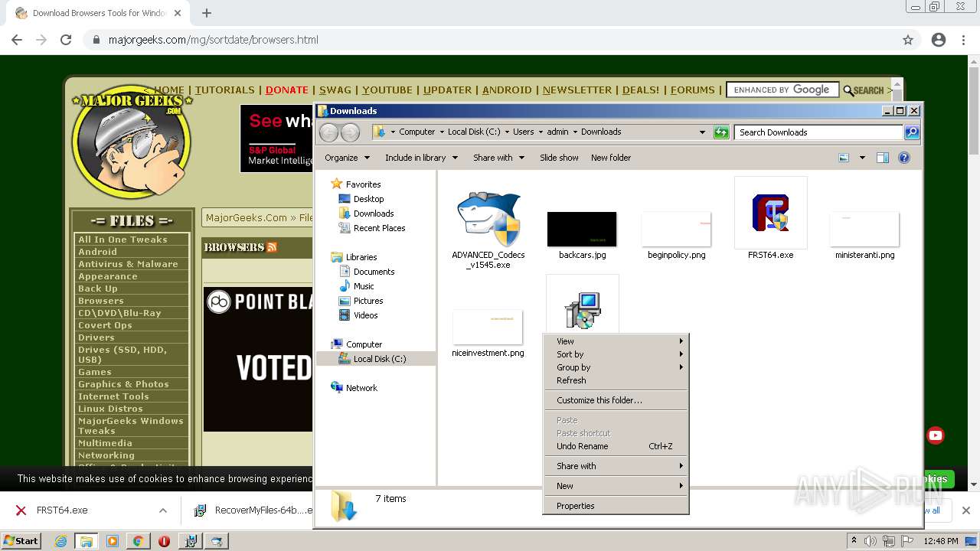The image size is (980, 551).
Task: Expand arrow after Computer in address bar
Action: [442, 132]
